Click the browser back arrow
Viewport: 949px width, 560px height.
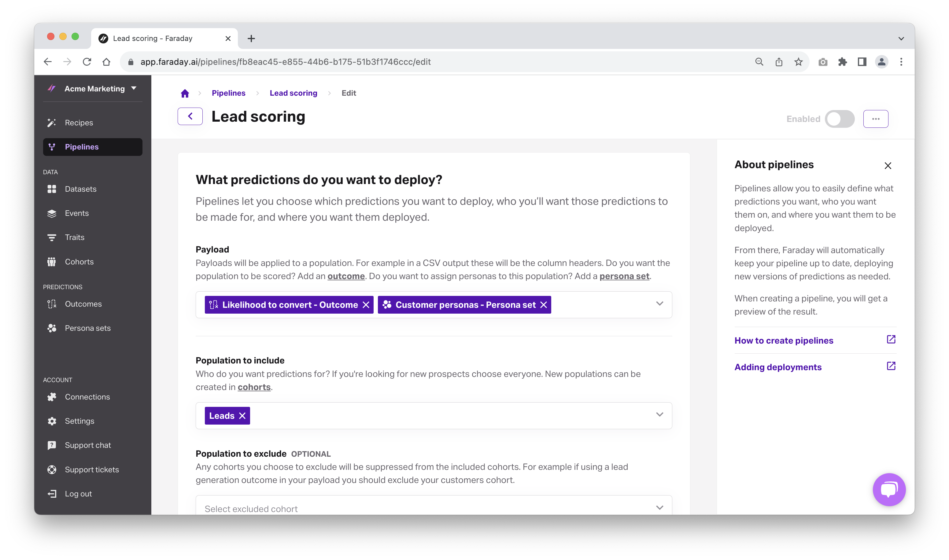coord(48,62)
